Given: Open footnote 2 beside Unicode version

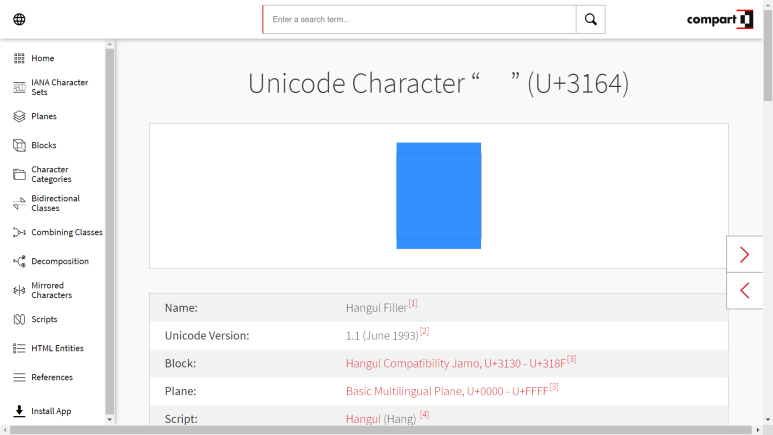Looking at the screenshot, I should coord(424,331).
